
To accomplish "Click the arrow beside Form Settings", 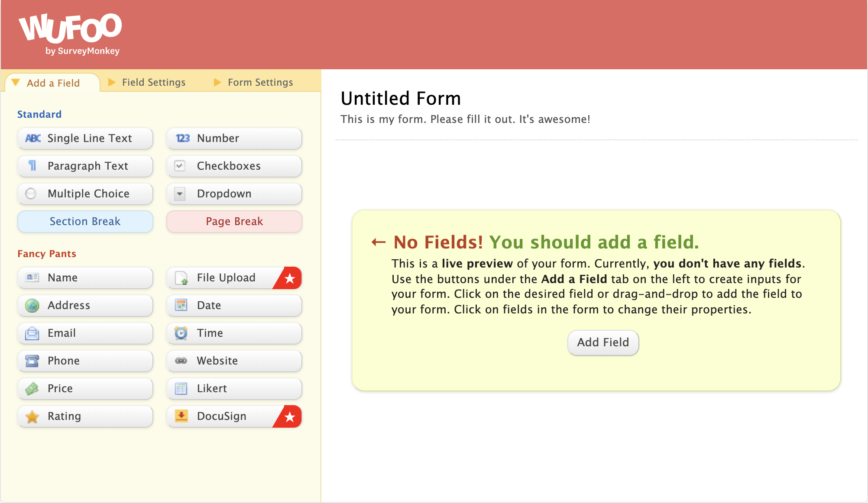I will click(x=217, y=82).
